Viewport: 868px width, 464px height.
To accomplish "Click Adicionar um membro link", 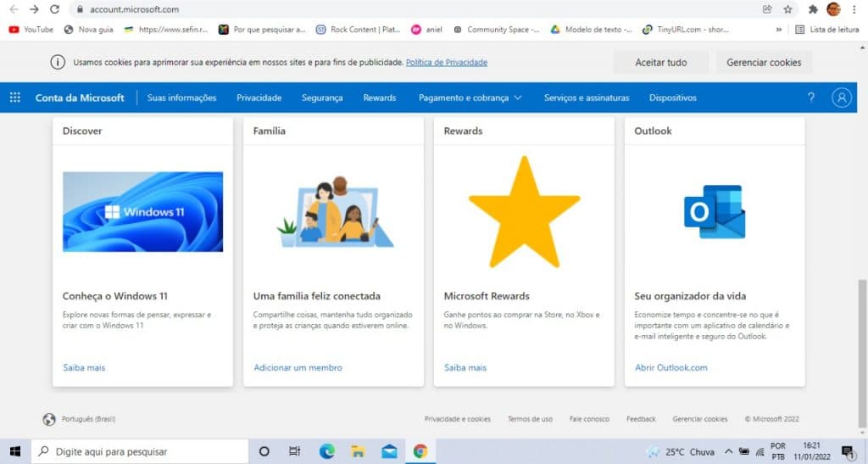I will pos(298,367).
